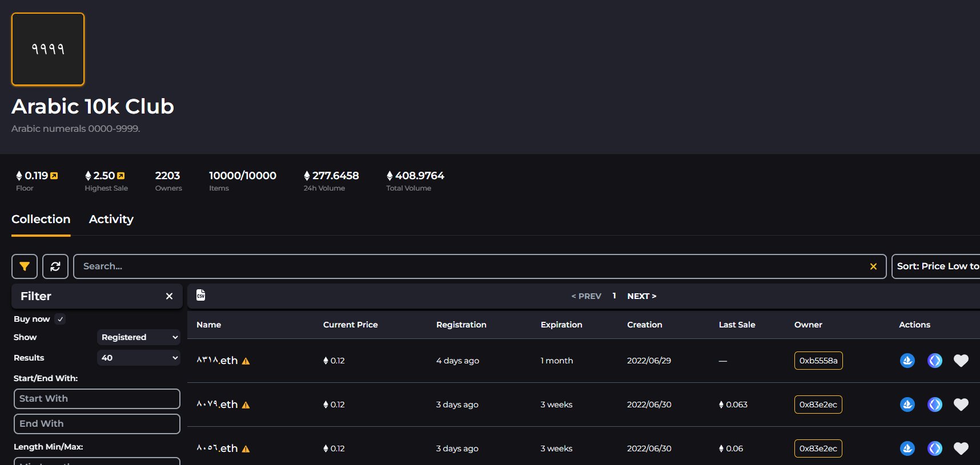This screenshot has width=980, height=465.
Task: Open owner 0x83e2ec of ٨٠٧٩.eth
Action: [x=818, y=405]
